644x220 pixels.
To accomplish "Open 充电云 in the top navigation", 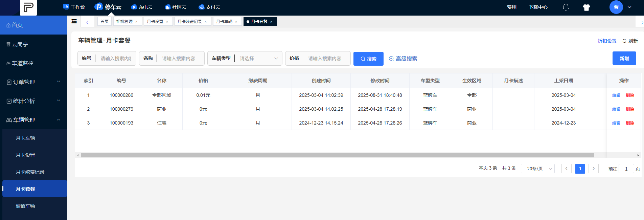I will (142, 7).
